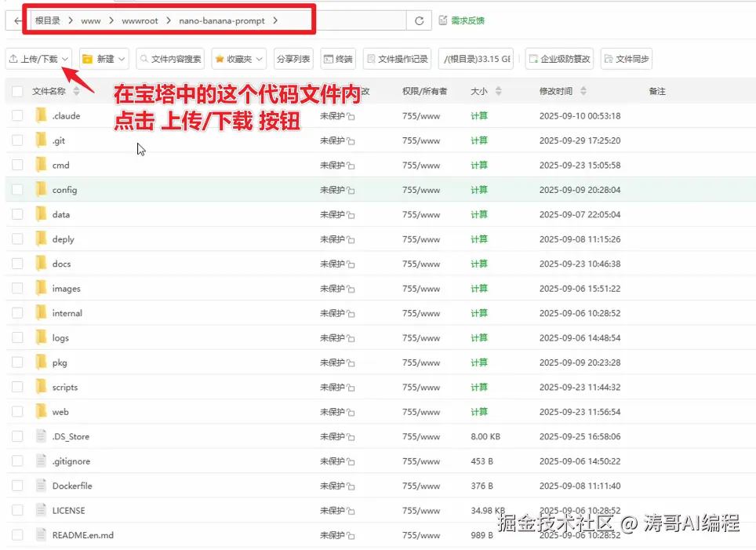Open 文件内容搜索 search
The height and width of the screenshot is (550, 756).
point(170,59)
